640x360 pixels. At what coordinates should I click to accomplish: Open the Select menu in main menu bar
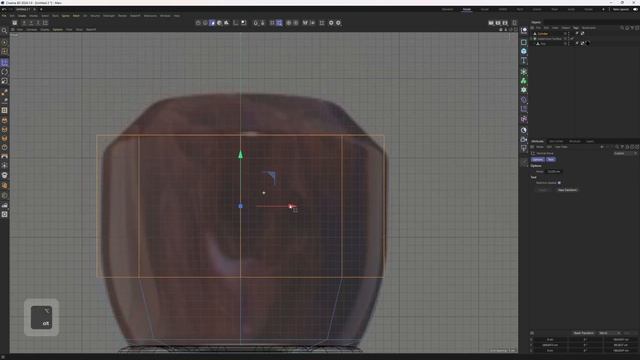click(45, 16)
